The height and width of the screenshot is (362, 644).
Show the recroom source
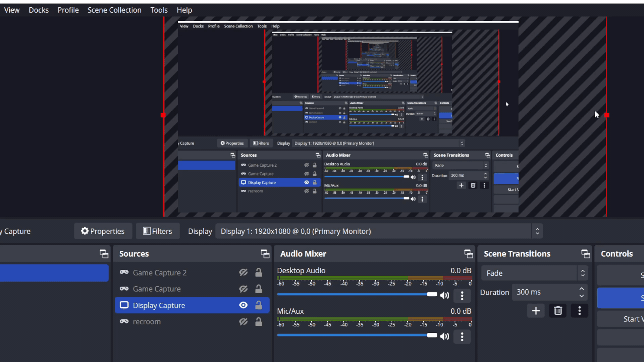[x=243, y=322]
